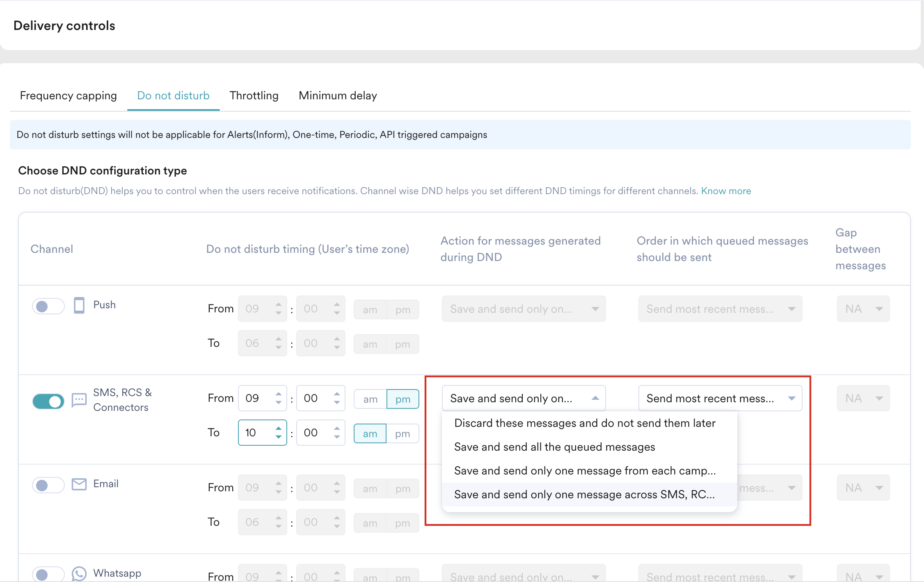Disable the SMS, RCS & Connectors toggle
The height and width of the screenshot is (582, 924).
(x=48, y=401)
